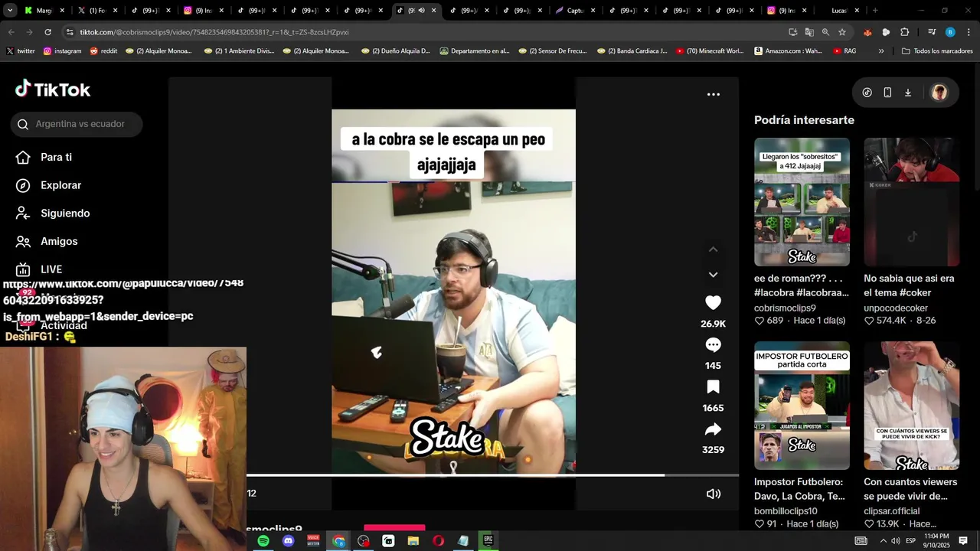Open Para ti feed

pyautogui.click(x=56, y=157)
